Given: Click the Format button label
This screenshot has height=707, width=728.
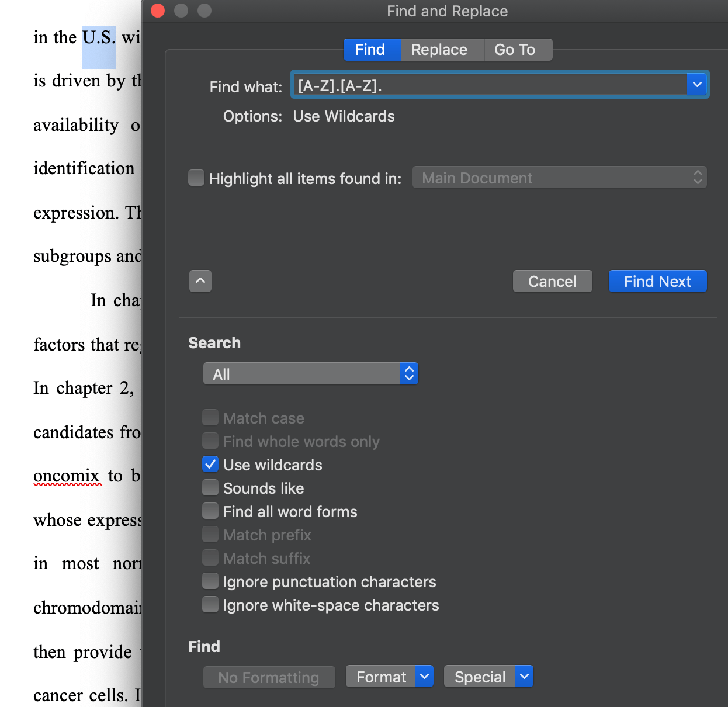Looking at the screenshot, I should click(x=381, y=677).
